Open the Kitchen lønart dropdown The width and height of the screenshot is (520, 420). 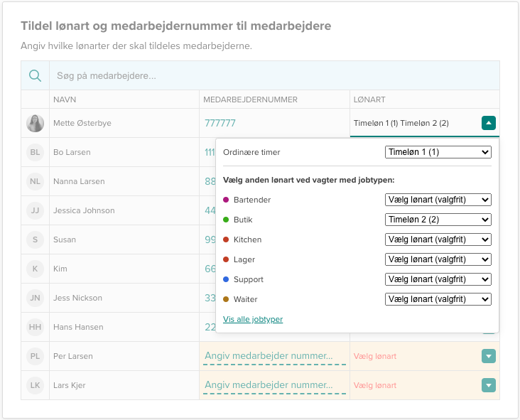438,239
